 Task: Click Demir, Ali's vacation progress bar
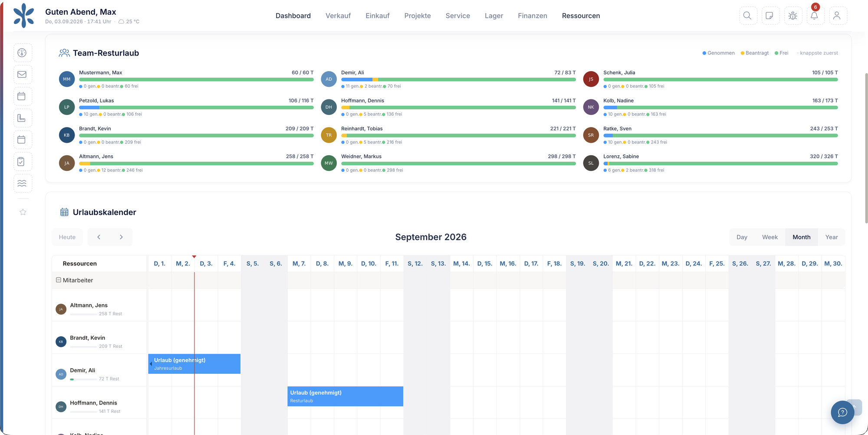pos(458,80)
